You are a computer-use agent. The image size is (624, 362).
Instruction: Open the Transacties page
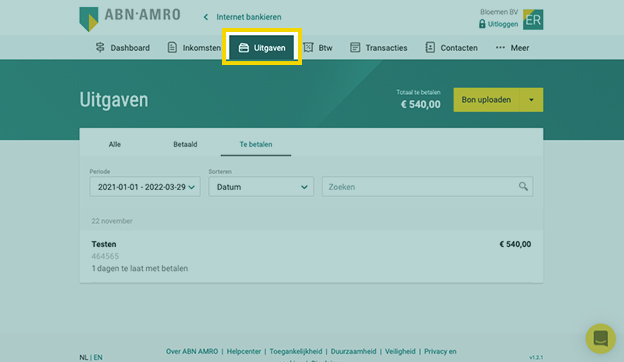click(378, 48)
